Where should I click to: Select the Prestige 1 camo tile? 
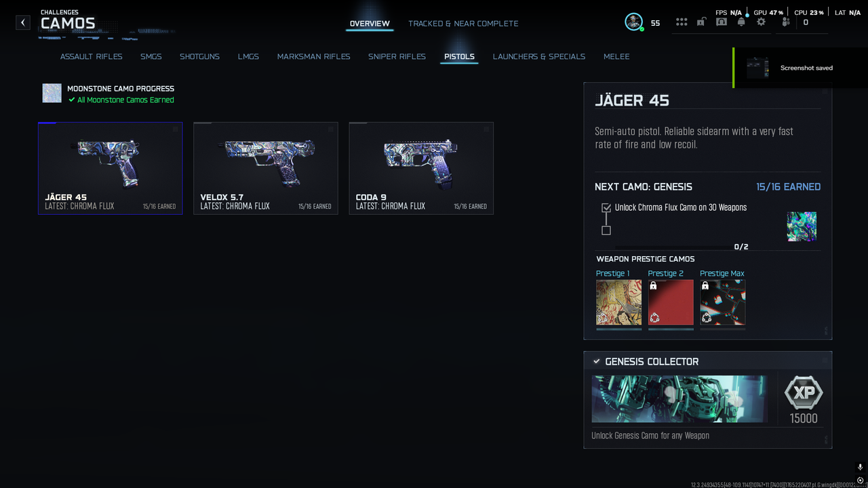click(x=618, y=302)
